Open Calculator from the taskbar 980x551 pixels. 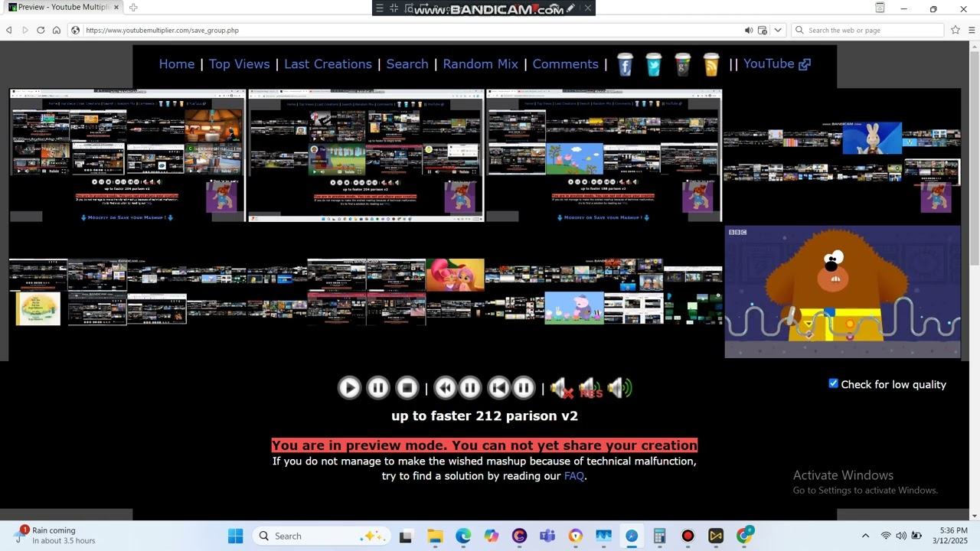coord(659,536)
